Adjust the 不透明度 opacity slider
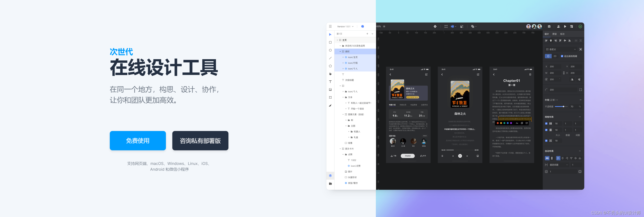 561,107
